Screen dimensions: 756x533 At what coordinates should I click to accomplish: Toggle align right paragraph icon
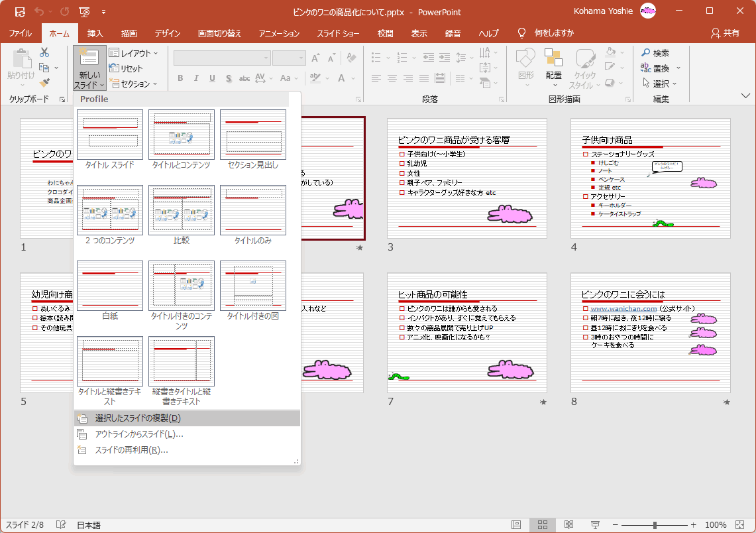tap(408, 78)
